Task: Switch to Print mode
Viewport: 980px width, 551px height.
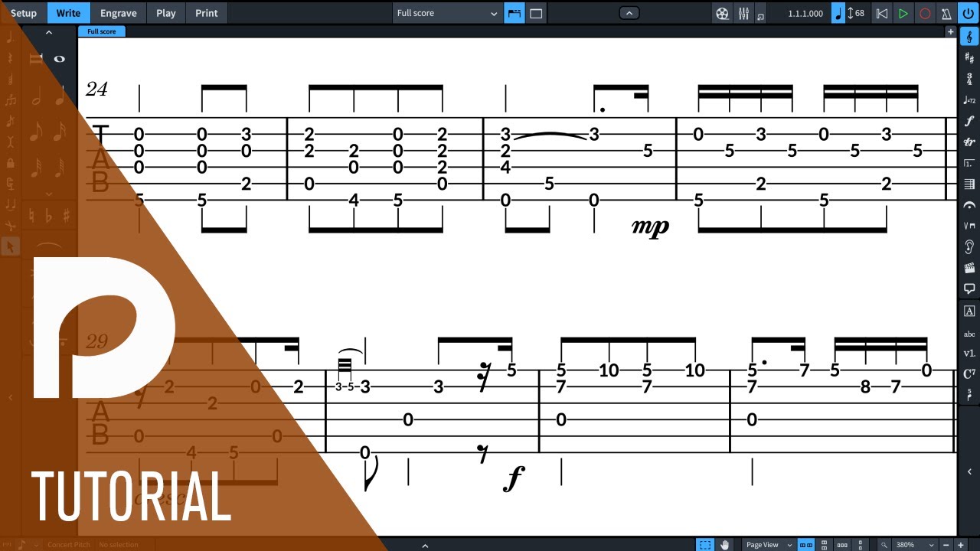Action: pos(206,13)
